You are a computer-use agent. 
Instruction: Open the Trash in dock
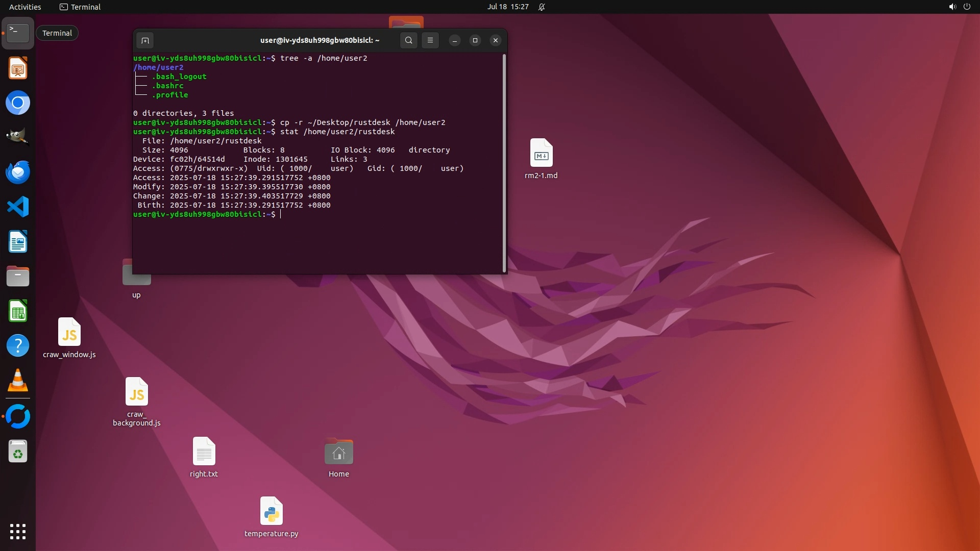point(18,452)
